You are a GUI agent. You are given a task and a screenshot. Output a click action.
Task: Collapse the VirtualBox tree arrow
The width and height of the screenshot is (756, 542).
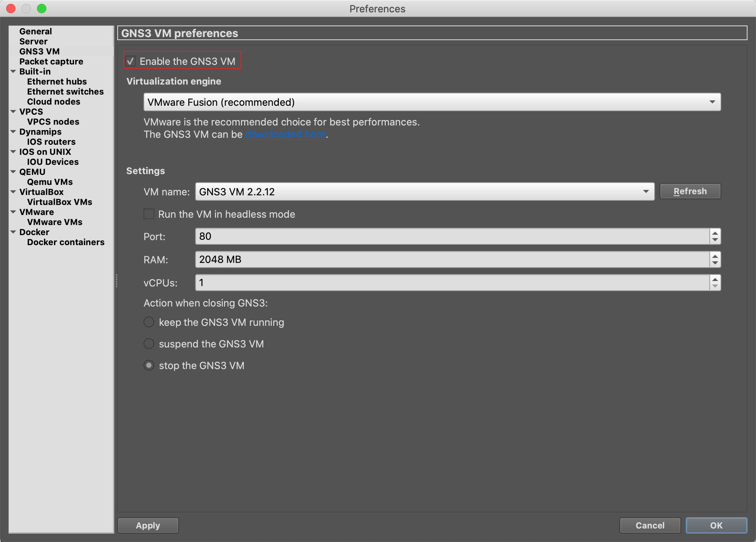13,192
